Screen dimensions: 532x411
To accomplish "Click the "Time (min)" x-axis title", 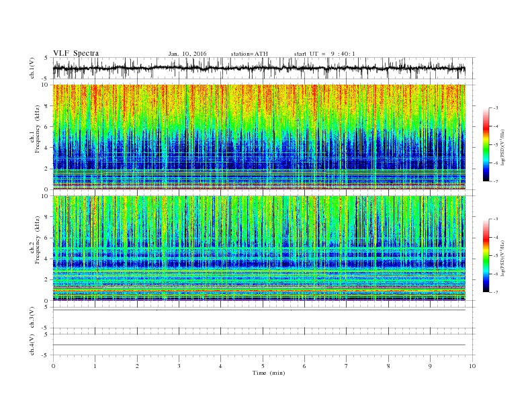I will (269, 373).
